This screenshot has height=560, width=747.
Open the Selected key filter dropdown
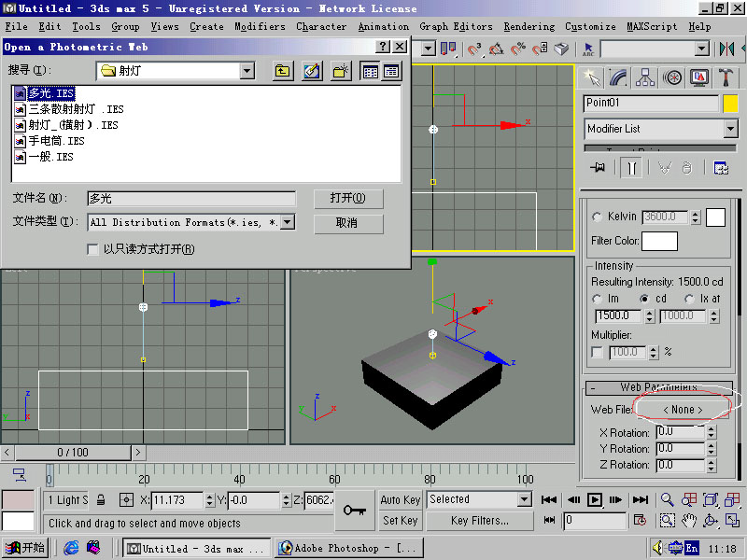click(x=525, y=499)
